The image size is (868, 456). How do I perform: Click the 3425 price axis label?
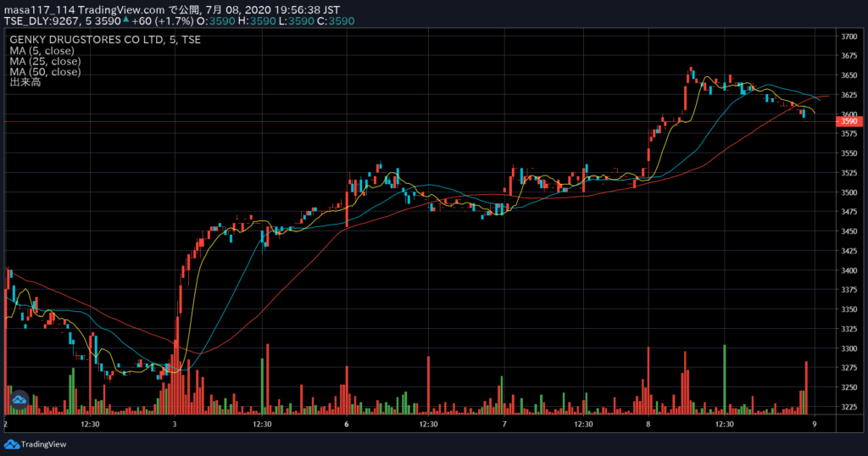tap(849, 251)
